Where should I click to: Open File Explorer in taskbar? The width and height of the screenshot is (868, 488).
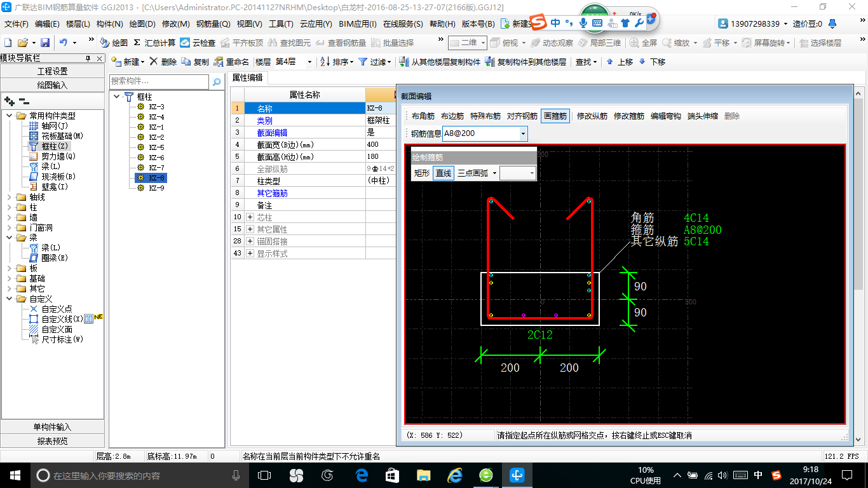423,475
